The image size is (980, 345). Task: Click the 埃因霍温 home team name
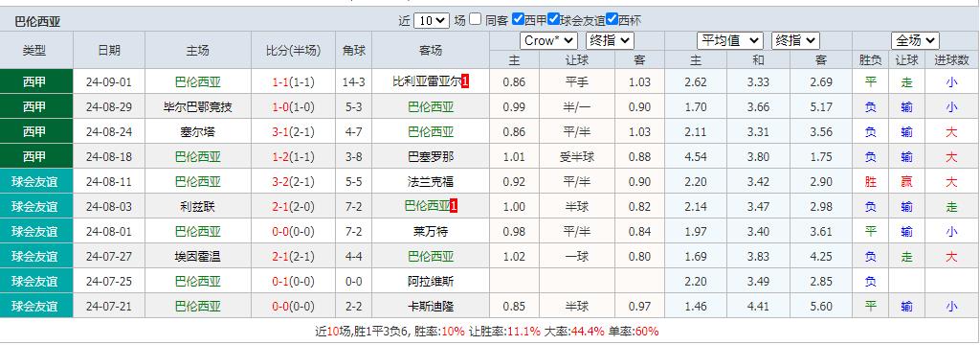[x=197, y=257]
